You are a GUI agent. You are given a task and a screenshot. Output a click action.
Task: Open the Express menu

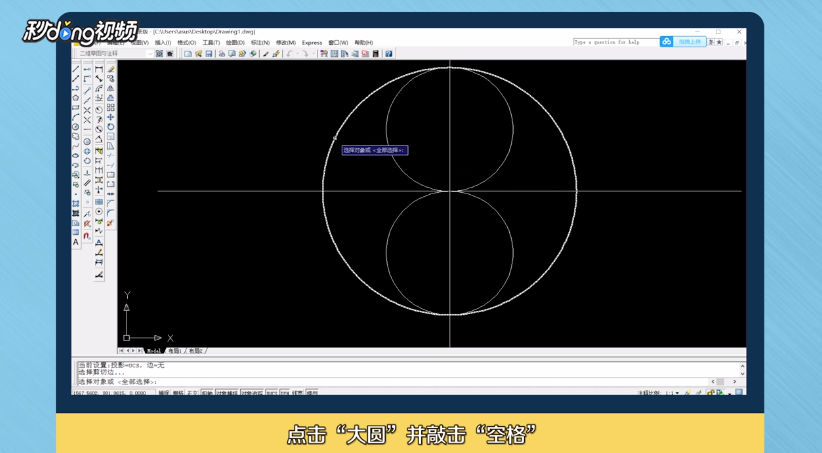point(312,42)
